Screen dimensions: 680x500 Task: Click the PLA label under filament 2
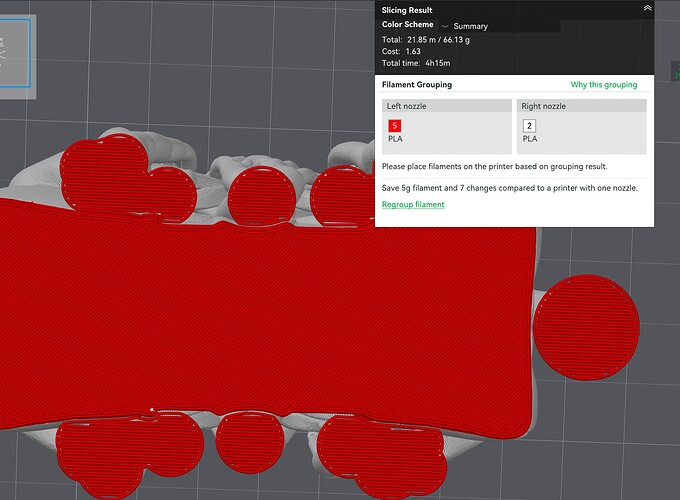[530, 139]
